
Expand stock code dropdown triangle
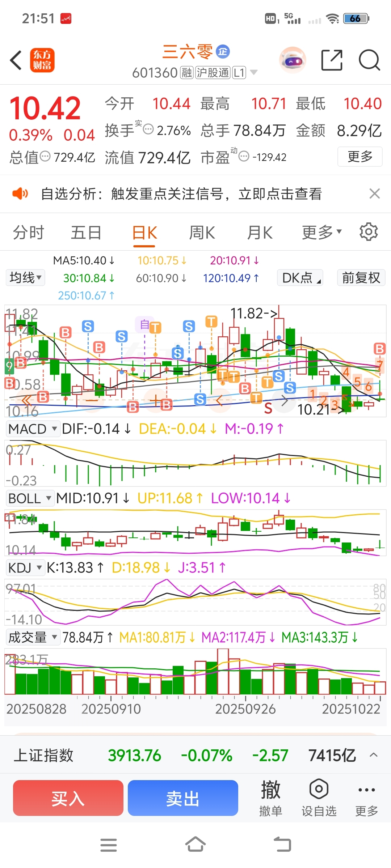254,72
